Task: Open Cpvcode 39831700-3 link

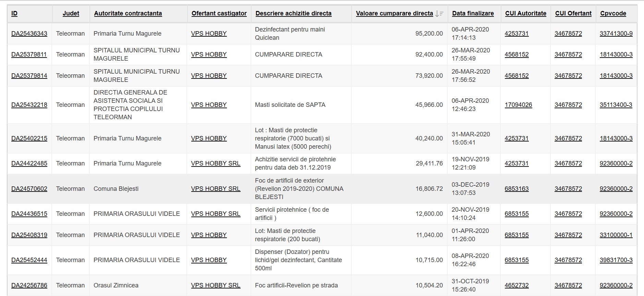Action: 616,260
